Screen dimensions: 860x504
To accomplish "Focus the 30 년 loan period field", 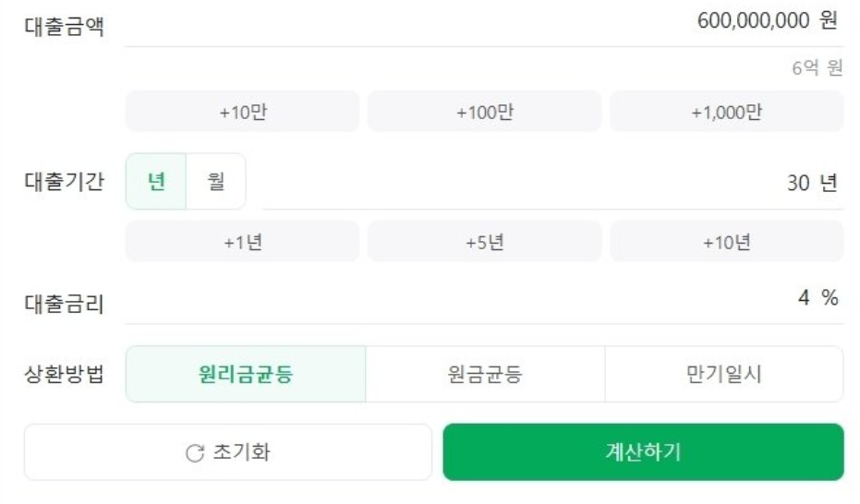I will [552, 183].
